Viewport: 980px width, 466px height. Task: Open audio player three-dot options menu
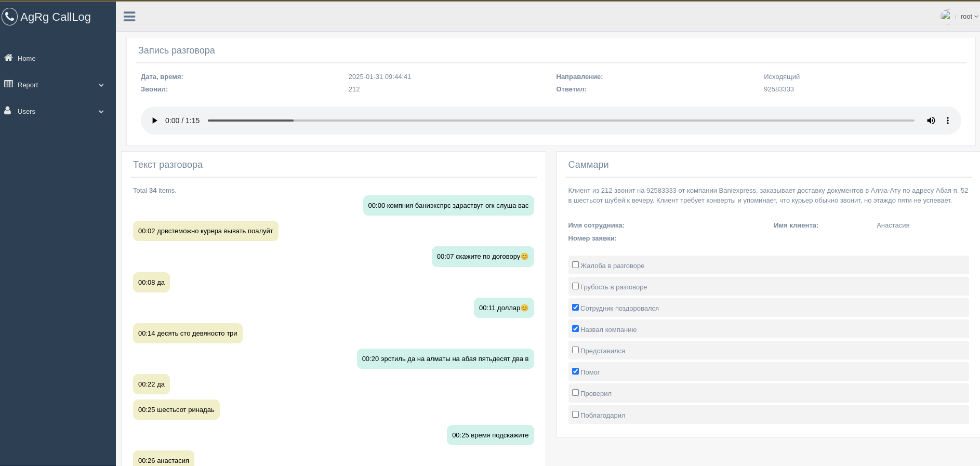[x=947, y=121]
